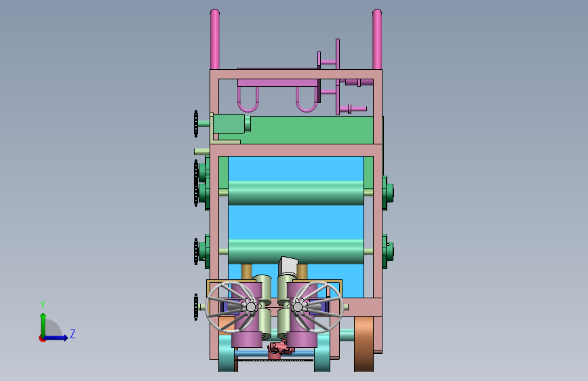
Task: Select the black sprocket beside the green motor
Action: pos(196,123)
